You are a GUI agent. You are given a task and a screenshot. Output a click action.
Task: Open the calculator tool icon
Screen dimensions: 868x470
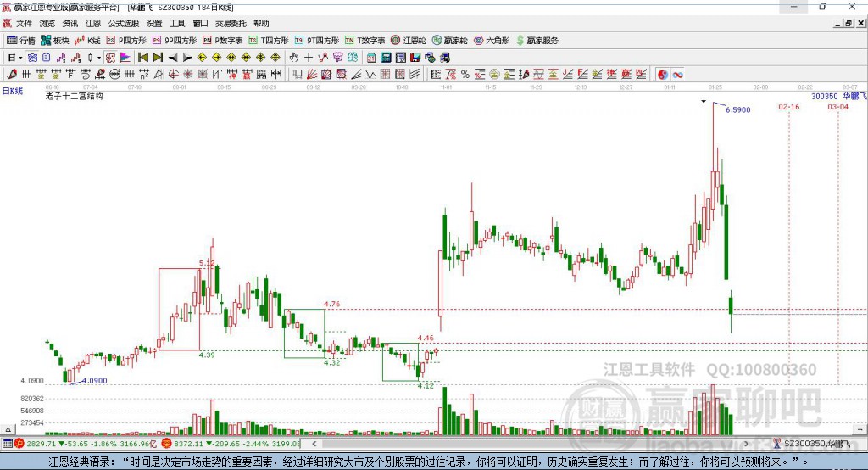point(386,58)
